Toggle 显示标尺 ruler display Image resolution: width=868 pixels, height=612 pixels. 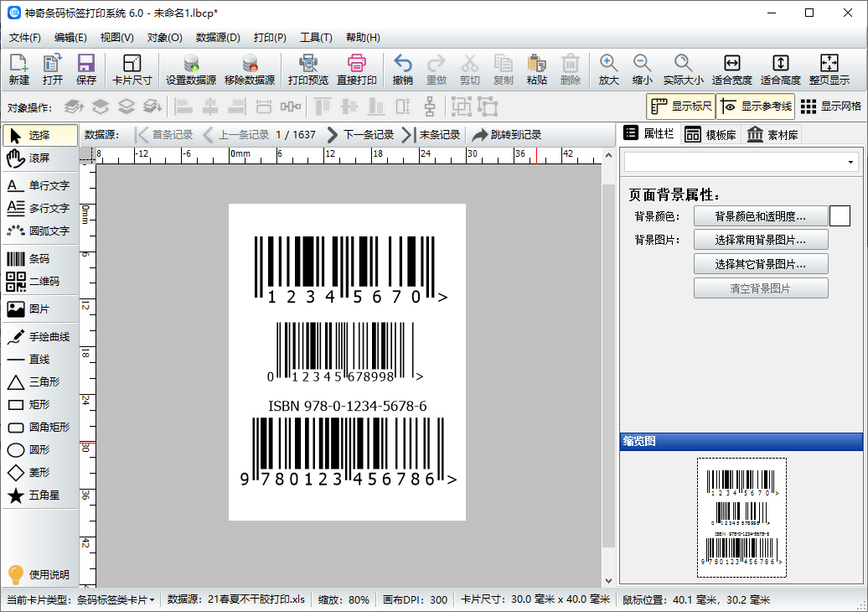click(x=680, y=106)
